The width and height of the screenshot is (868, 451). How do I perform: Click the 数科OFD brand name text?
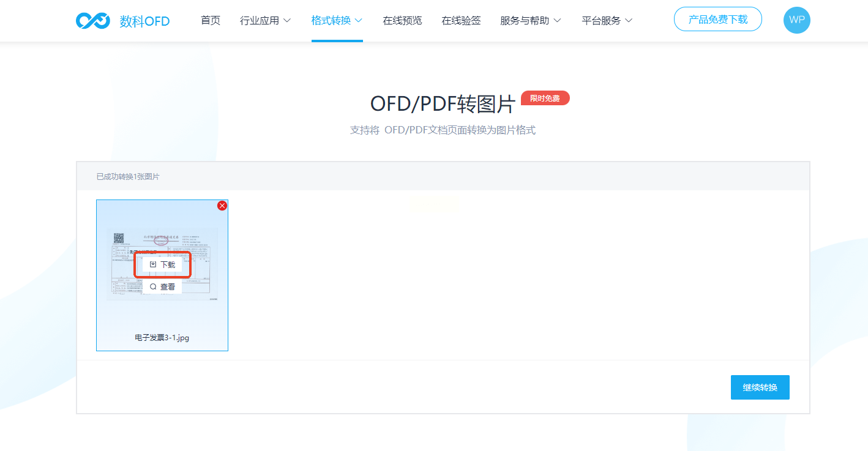click(144, 21)
